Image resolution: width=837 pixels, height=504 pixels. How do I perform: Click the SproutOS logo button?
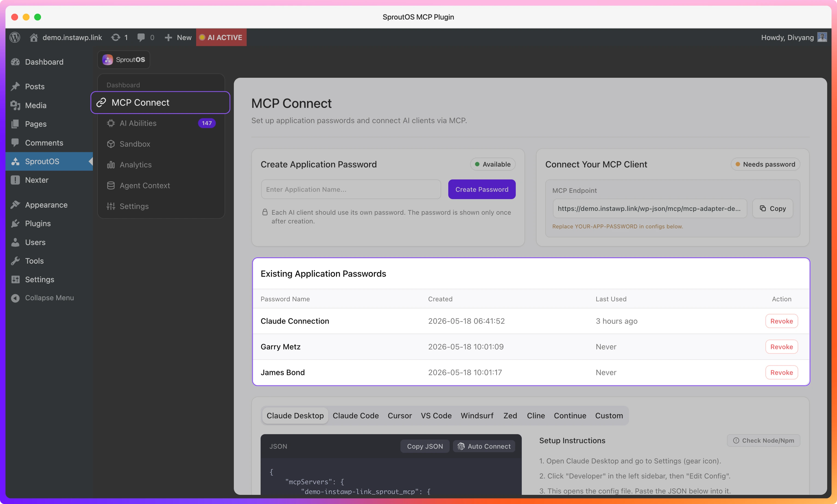pyautogui.click(x=124, y=60)
